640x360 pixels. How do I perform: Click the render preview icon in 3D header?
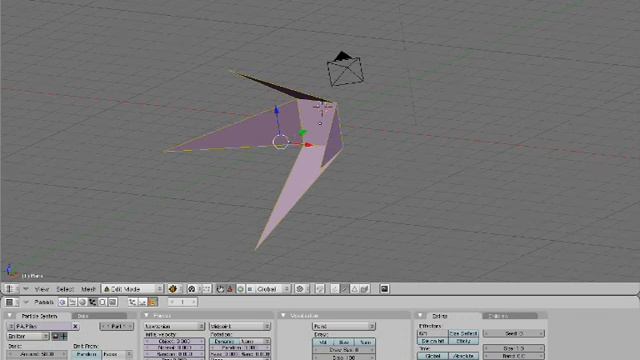[384, 289]
